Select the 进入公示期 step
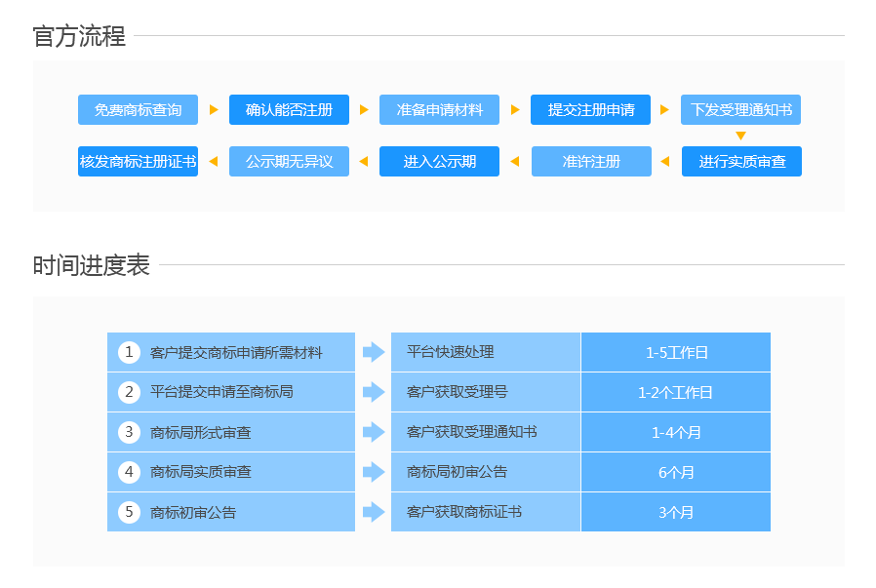 click(439, 161)
